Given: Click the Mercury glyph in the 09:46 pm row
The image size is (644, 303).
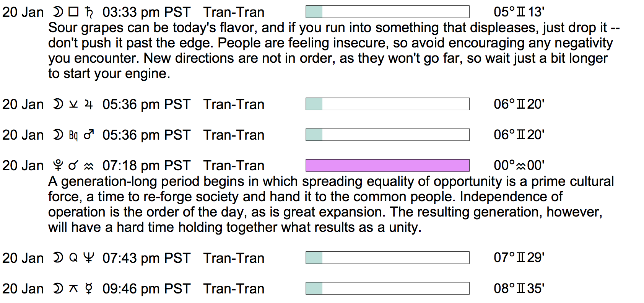Looking at the screenshot, I should (89, 288).
